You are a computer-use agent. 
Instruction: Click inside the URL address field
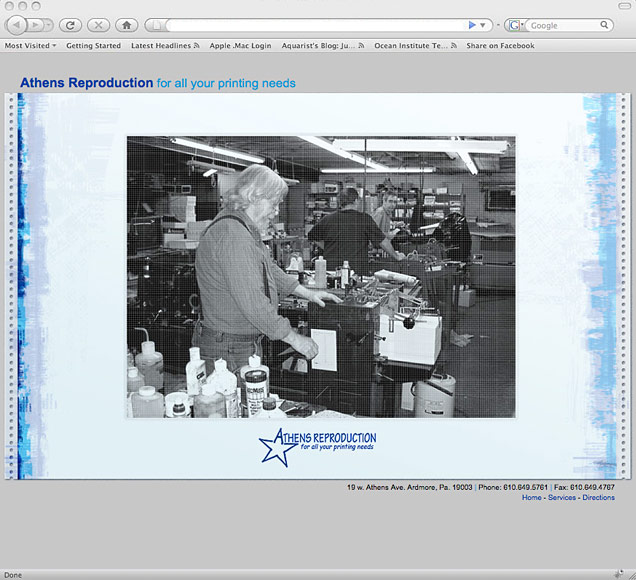[x=310, y=25]
